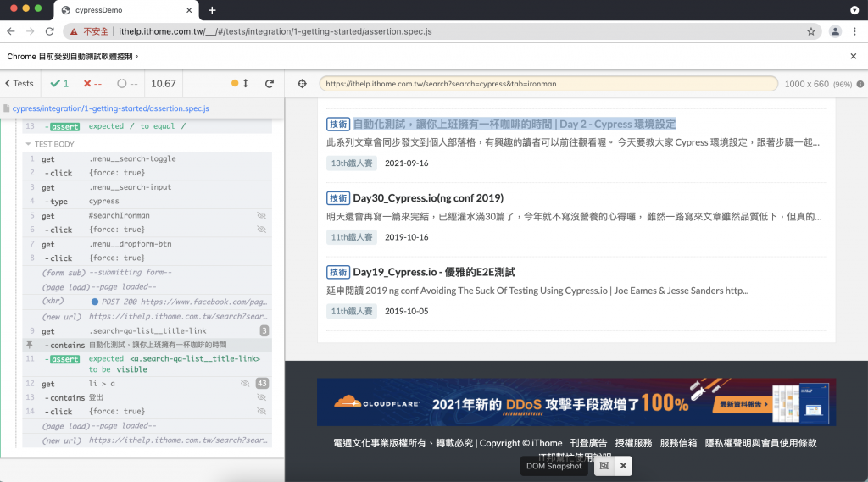This screenshot has width=868, height=482.
Task: Select the get .menu__search-toggle command
Action: 147,158
